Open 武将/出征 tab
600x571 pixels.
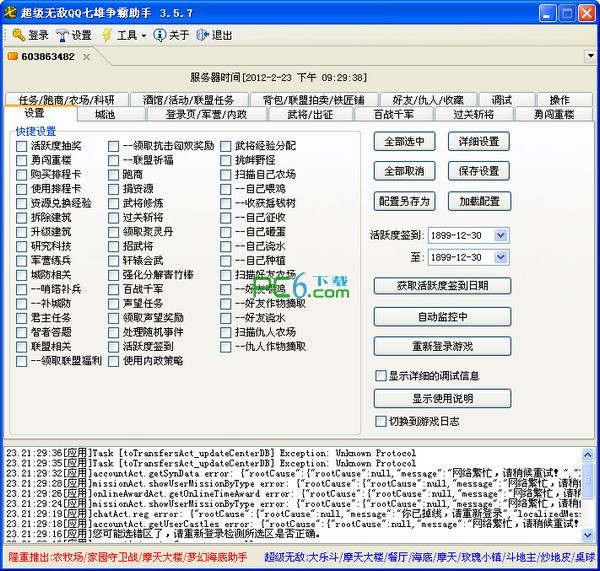tap(310, 114)
